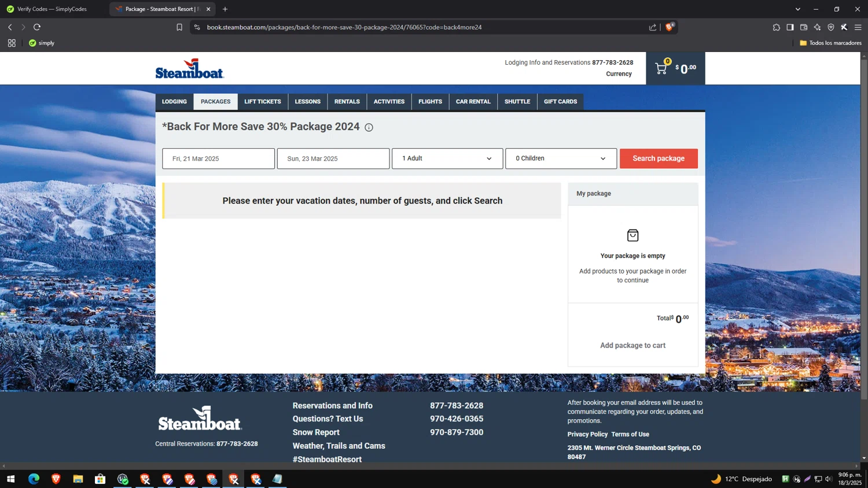The image size is (868, 488).
Task: Open the browser extensions puzzle icon
Action: pyautogui.click(x=776, y=27)
